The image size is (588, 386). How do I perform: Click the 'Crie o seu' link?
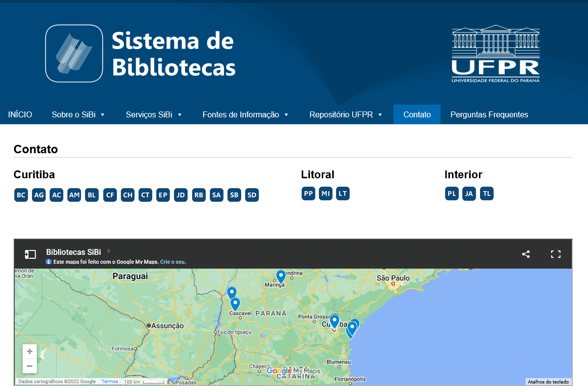(x=172, y=262)
